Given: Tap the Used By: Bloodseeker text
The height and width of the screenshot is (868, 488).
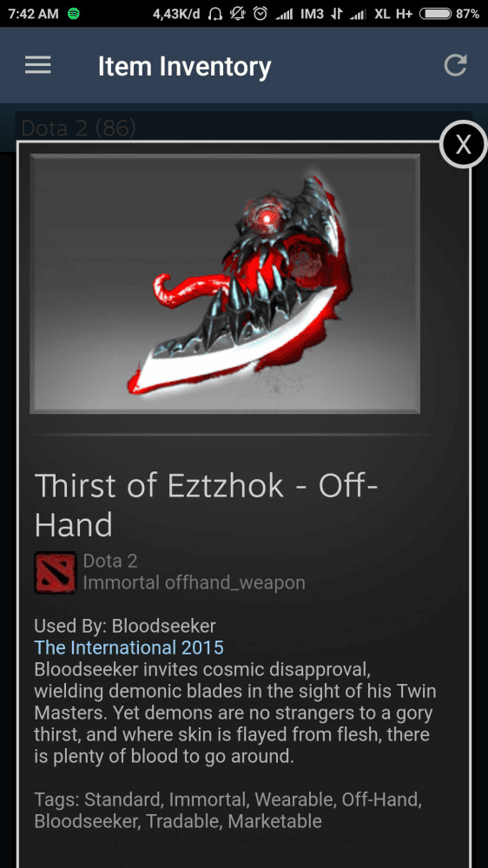Looking at the screenshot, I should point(125,626).
